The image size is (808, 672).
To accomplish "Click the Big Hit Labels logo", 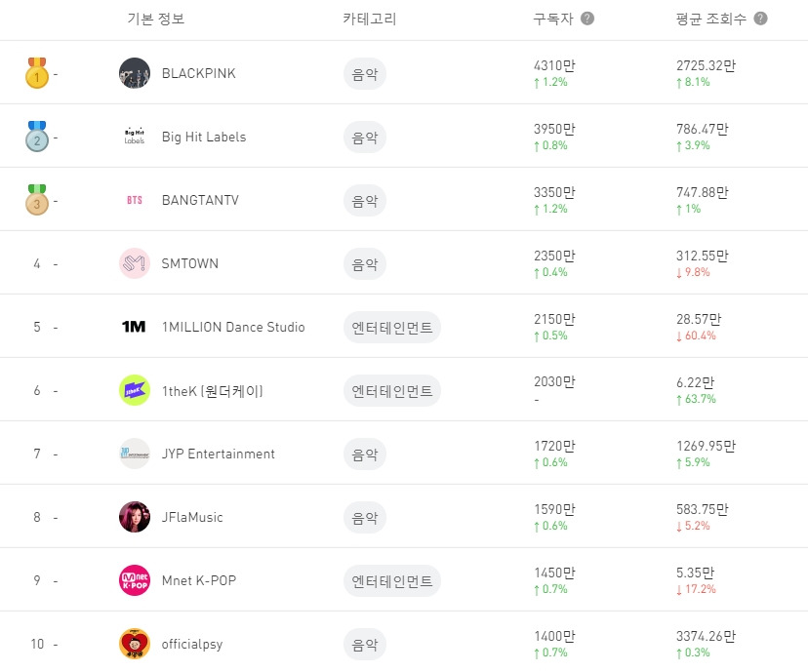I will (135, 137).
